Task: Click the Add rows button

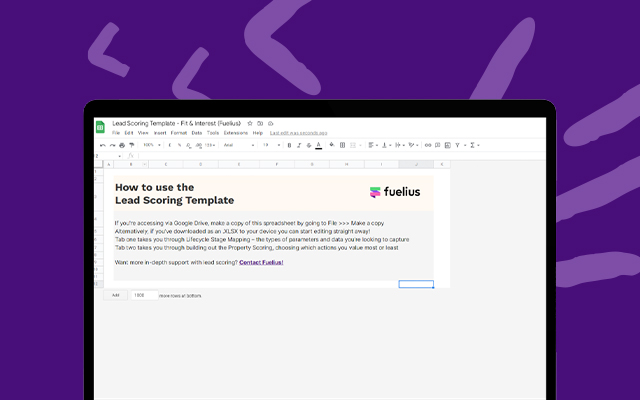Action: point(115,295)
